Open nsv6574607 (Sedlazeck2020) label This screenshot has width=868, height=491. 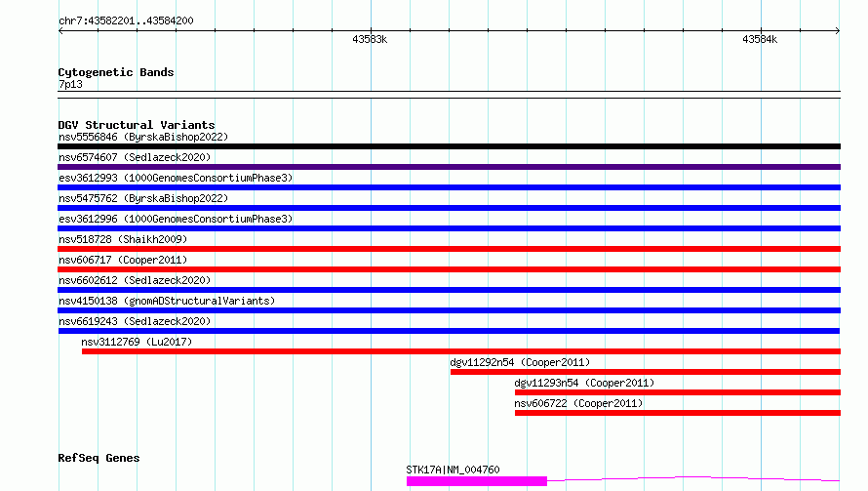135,157
